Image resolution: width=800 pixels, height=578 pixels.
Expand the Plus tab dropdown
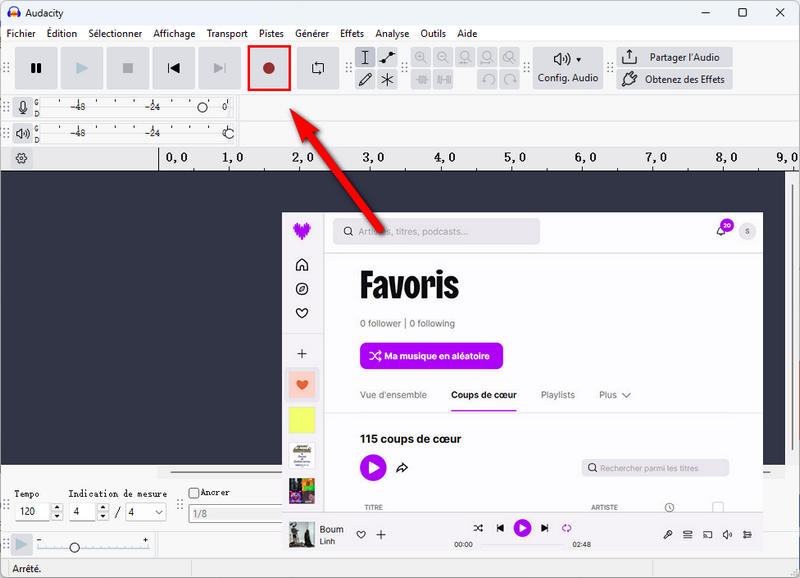[615, 395]
